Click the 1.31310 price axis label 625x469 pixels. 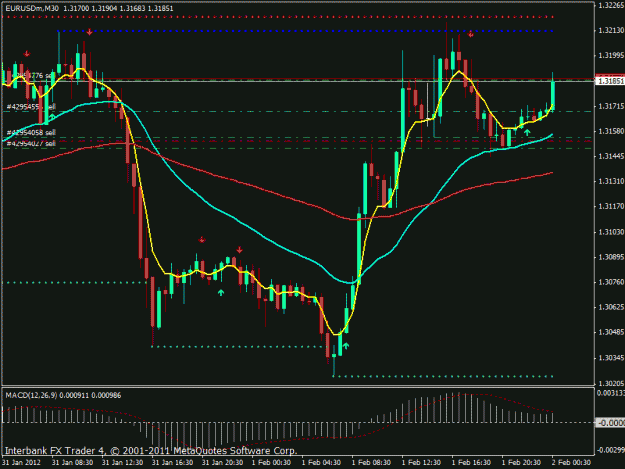point(611,181)
